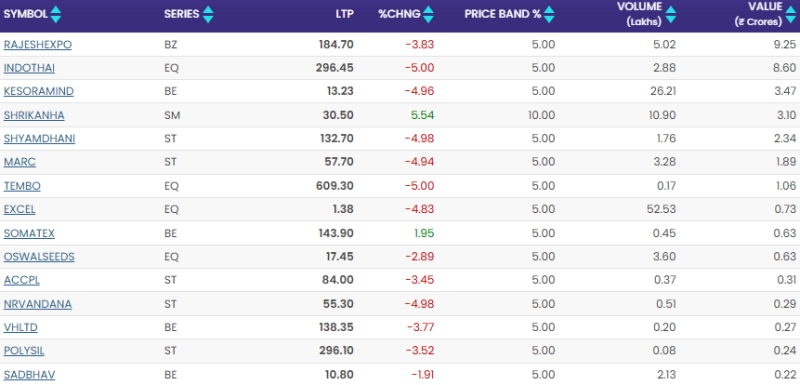Select SHRIKANHA volume 10.90

click(663, 115)
